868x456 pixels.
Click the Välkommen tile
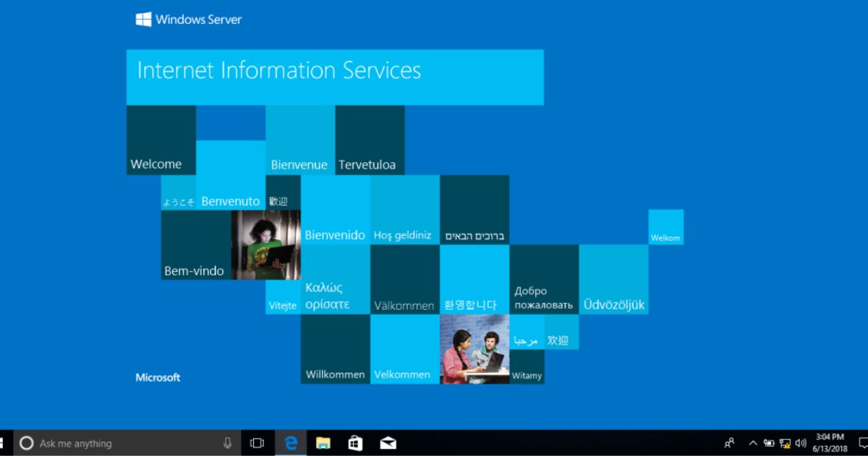(404, 279)
